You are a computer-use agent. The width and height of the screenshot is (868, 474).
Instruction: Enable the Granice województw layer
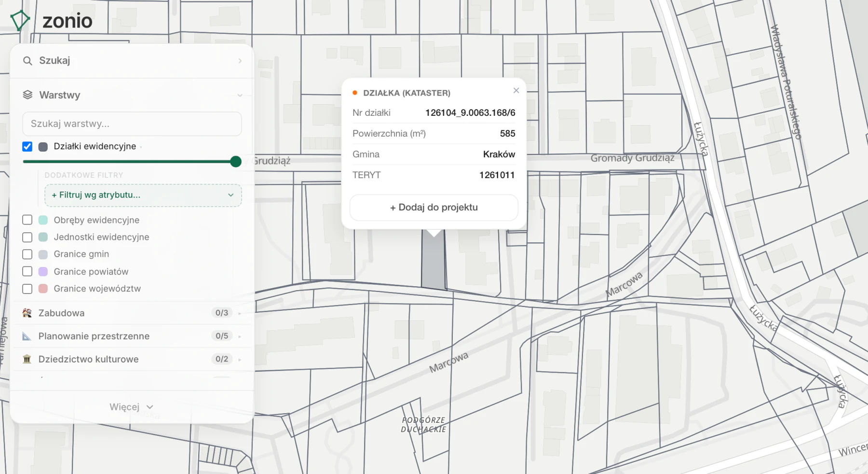click(27, 289)
